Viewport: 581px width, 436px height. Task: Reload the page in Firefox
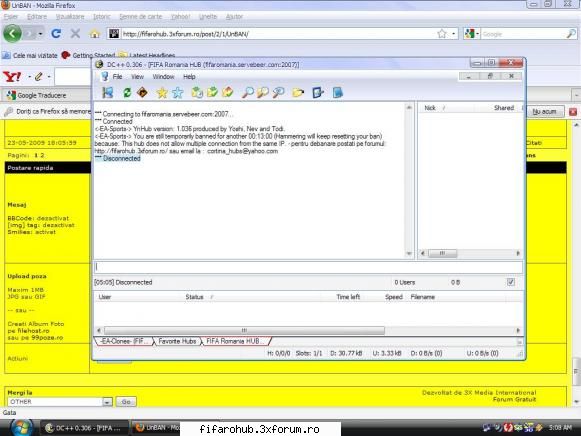tap(56, 34)
